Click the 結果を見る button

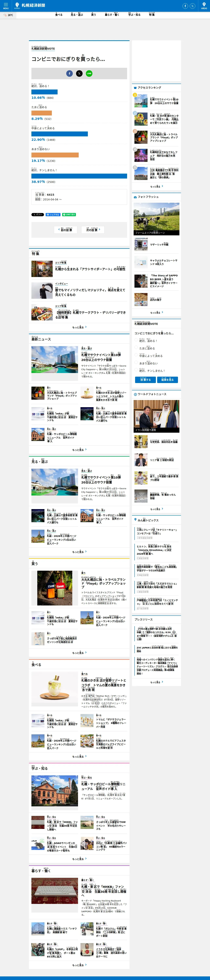click(167, 380)
